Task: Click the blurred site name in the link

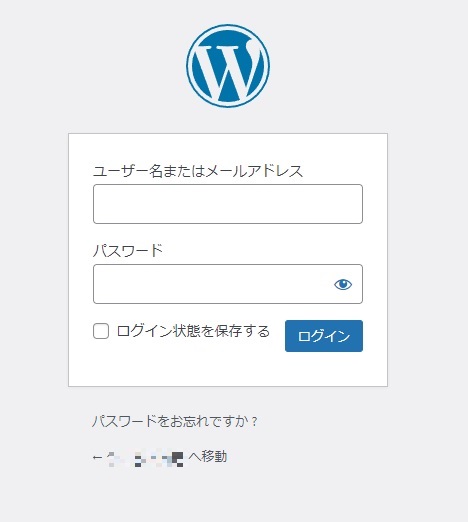Action: click(x=145, y=459)
